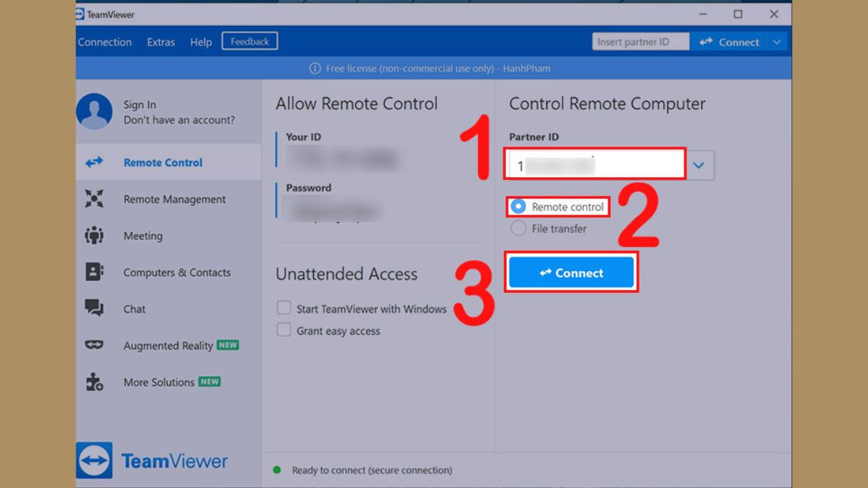Click the TeamViewer logo at bottom left
Image resolution: width=868 pixels, height=488 pixels.
pos(152,461)
